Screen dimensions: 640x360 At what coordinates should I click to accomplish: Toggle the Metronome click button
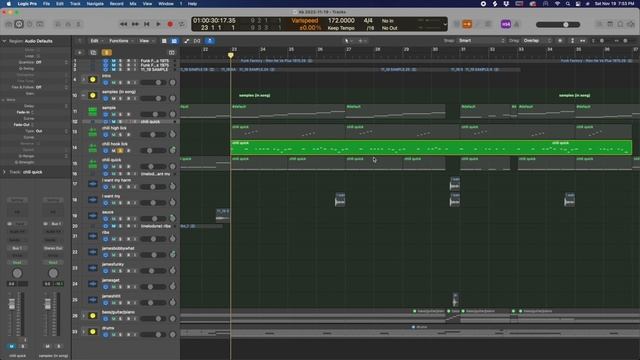coord(516,24)
